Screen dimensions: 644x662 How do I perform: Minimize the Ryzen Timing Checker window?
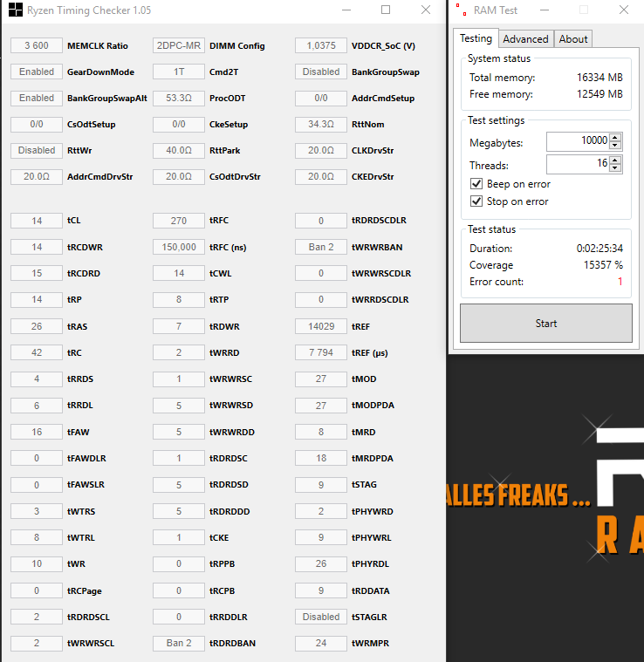[x=346, y=10]
